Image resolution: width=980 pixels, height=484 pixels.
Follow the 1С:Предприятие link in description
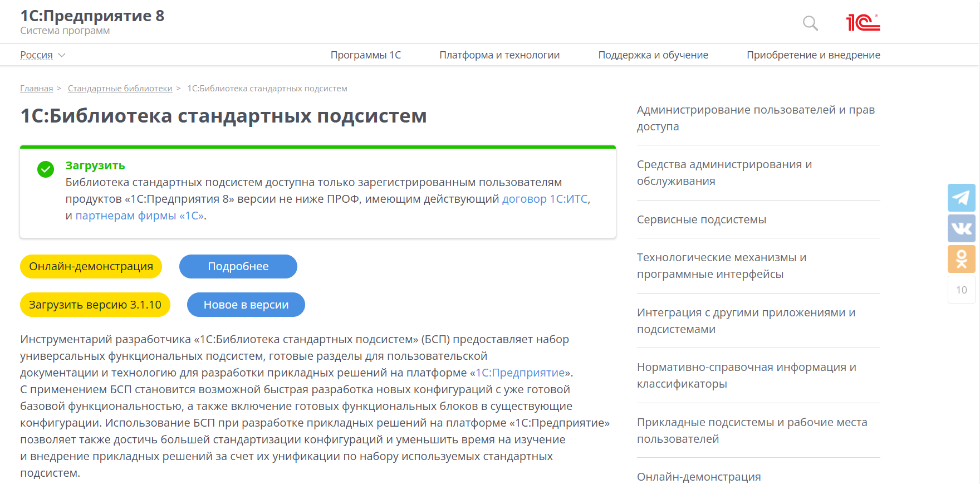pyautogui.click(x=521, y=373)
